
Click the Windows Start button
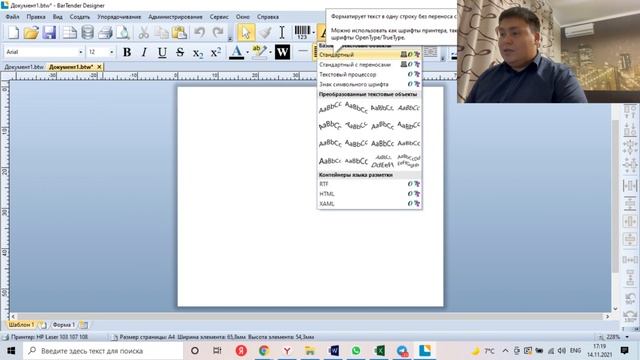point(11,351)
